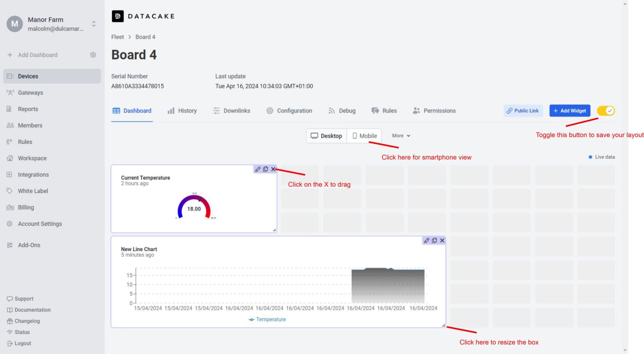Switch to the Downlinks tab
This screenshot has height=354, width=644.
pyautogui.click(x=231, y=111)
